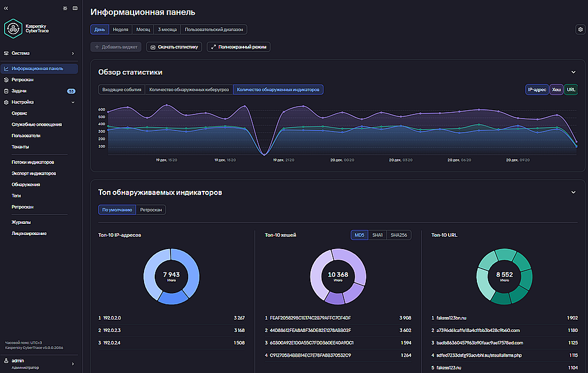Switch theme using the sun icon

click(x=65, y=8)
